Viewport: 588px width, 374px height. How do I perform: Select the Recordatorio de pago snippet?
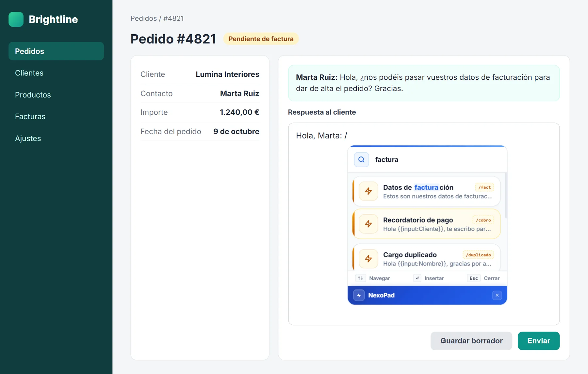coord(426,224)
